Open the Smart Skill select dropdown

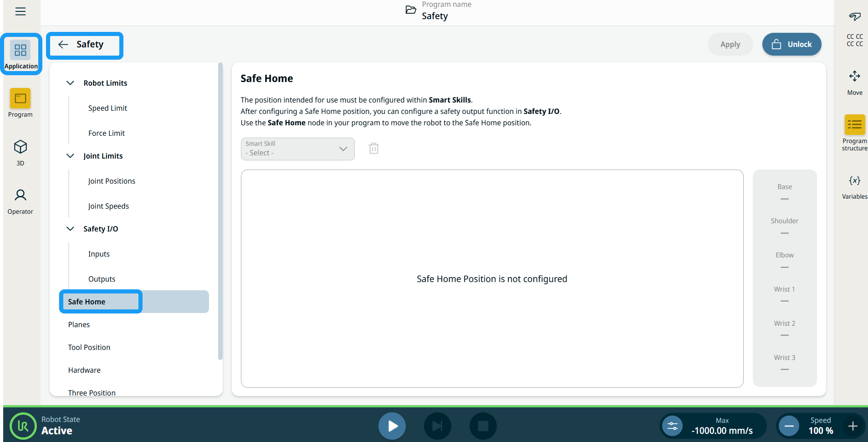[297, 149]
